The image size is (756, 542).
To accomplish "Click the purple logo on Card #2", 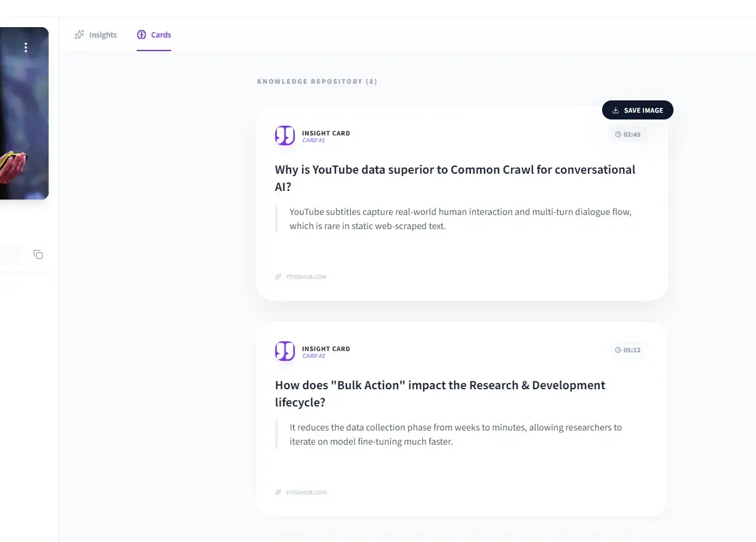I will [284, 351].
